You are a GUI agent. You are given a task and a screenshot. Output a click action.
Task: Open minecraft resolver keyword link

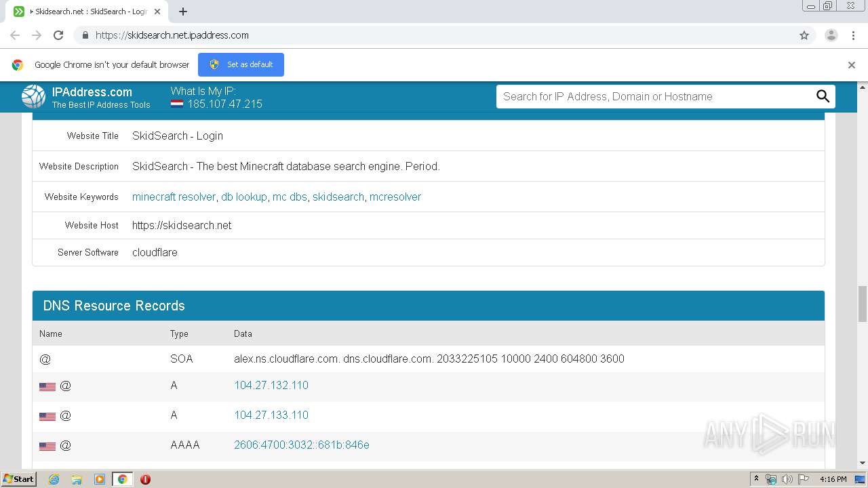point(174,197)
